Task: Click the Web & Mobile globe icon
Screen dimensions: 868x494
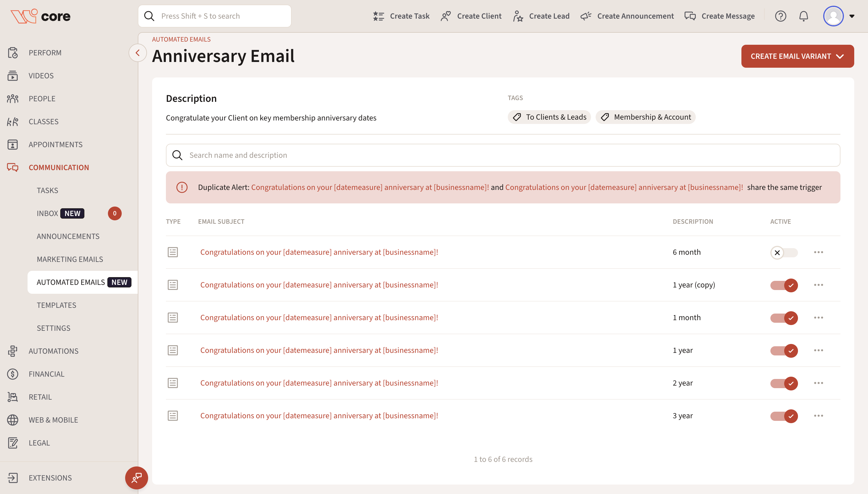Action: pos(13,420)
